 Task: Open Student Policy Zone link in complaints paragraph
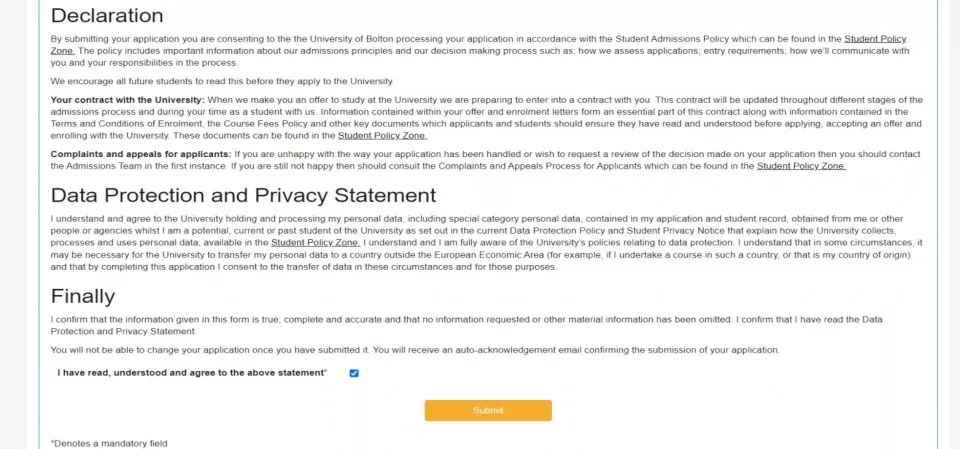pyautogui.click(x=801, y=166)
